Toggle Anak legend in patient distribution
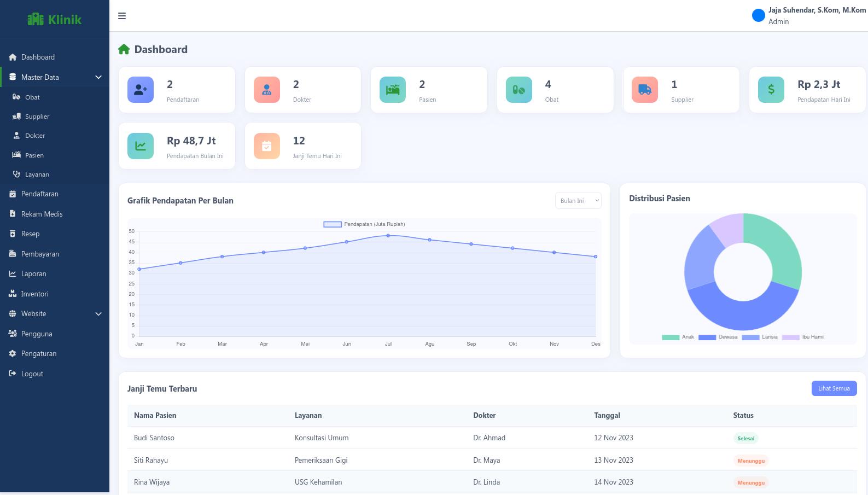 678,337
